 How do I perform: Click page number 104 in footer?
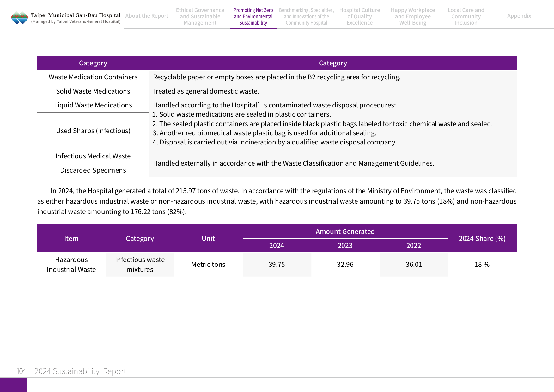[x=21, y=371]
